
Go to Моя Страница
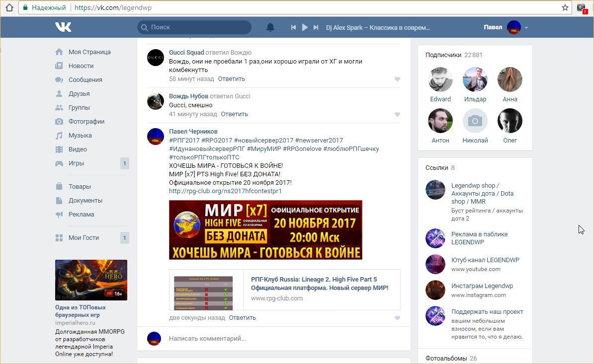[x=89, y=52]
